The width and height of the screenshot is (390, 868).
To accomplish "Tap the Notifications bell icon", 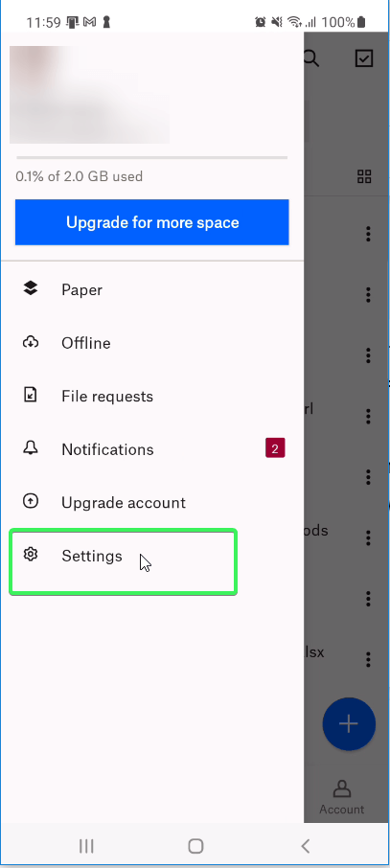I will (31, 448).
